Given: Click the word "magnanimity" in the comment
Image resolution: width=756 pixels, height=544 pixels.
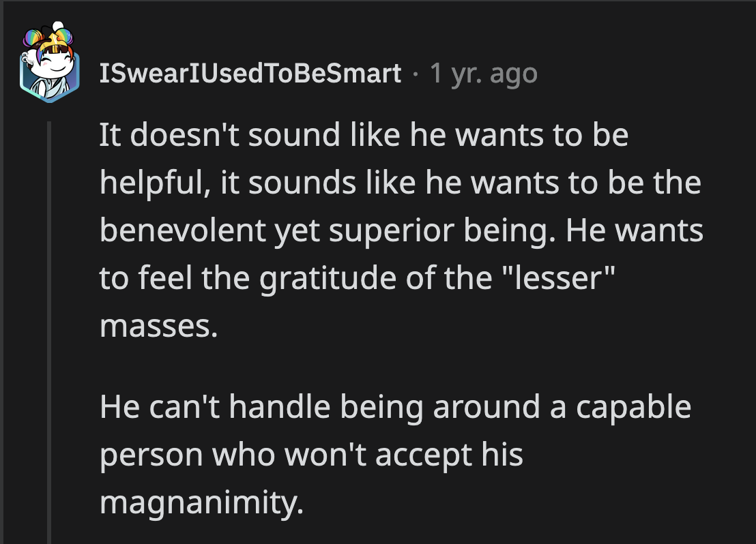Looking at the screenshot, I should 201,502.
